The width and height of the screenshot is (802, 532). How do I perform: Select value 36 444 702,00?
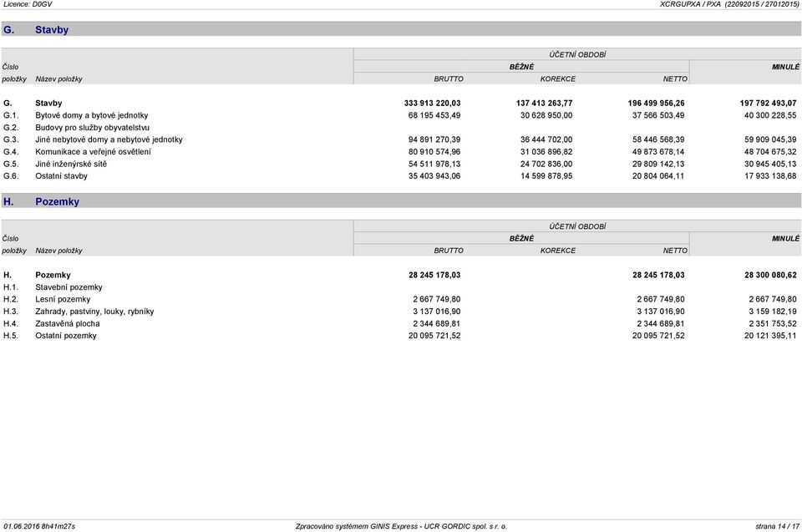tap(546, 139)
